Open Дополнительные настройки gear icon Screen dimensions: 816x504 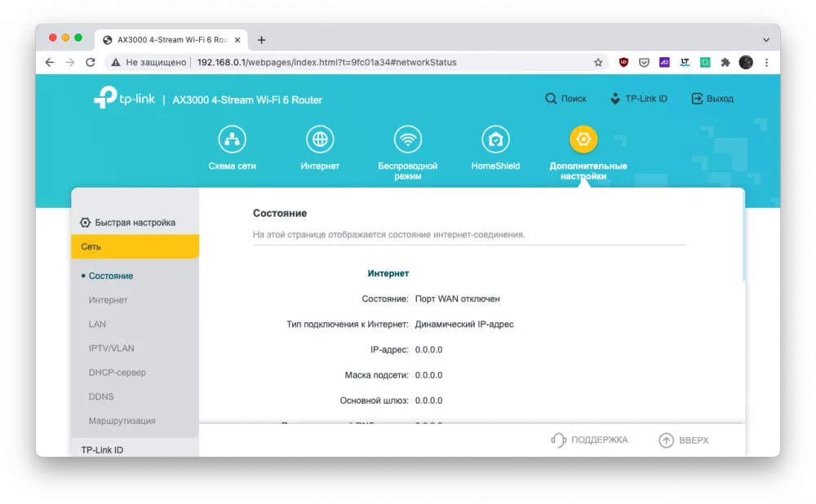[x=583, y=139]
